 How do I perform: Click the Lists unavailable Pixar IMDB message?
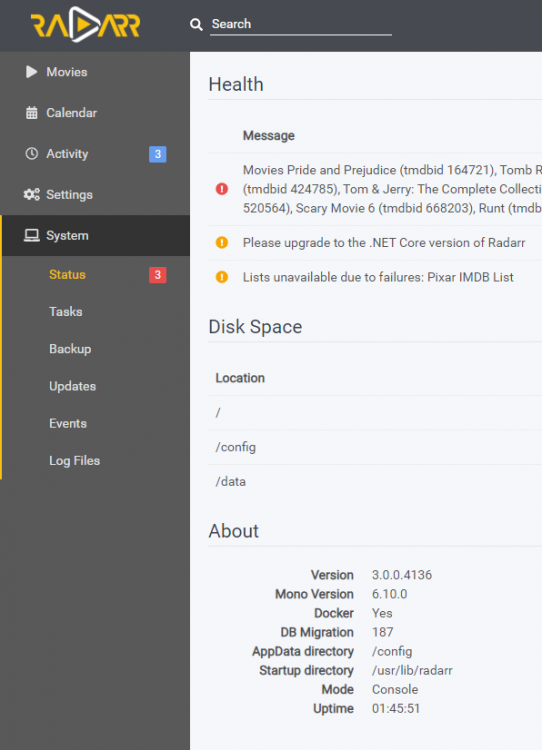point(378,277)
